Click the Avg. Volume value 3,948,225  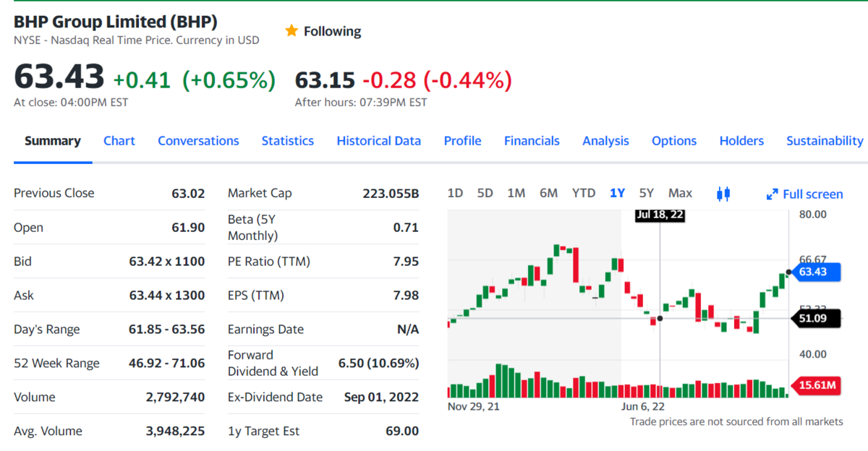click(x=175, y=431)
